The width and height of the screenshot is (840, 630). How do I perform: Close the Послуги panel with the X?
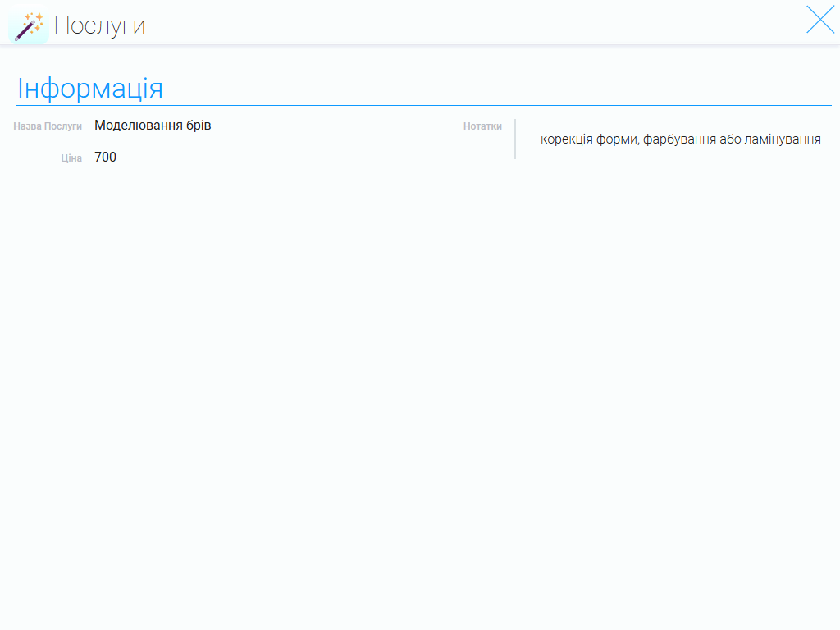pos(820,20)
